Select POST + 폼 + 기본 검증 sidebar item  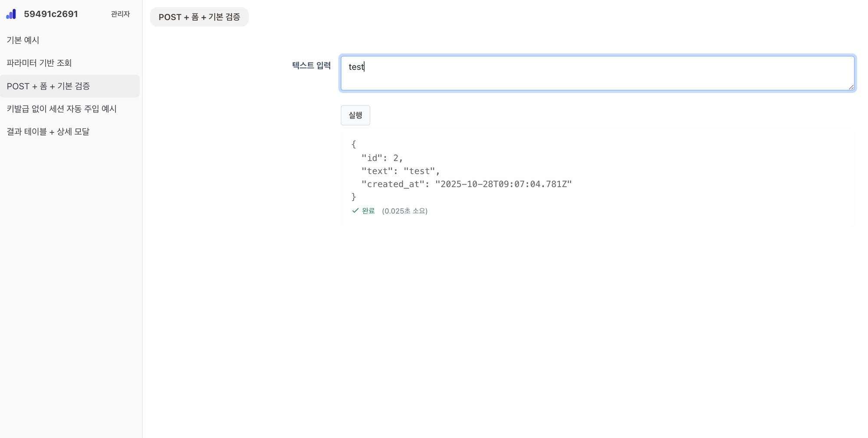tap(48, 86)
